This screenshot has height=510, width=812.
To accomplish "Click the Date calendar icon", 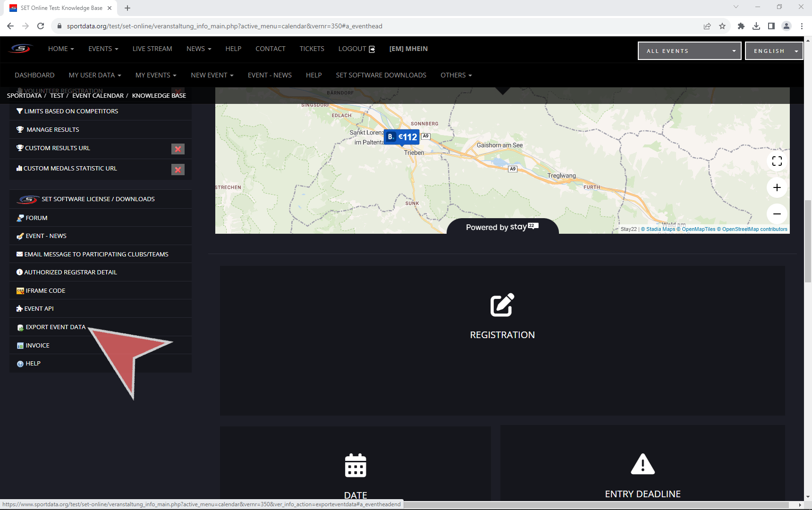I will (355, 466).
